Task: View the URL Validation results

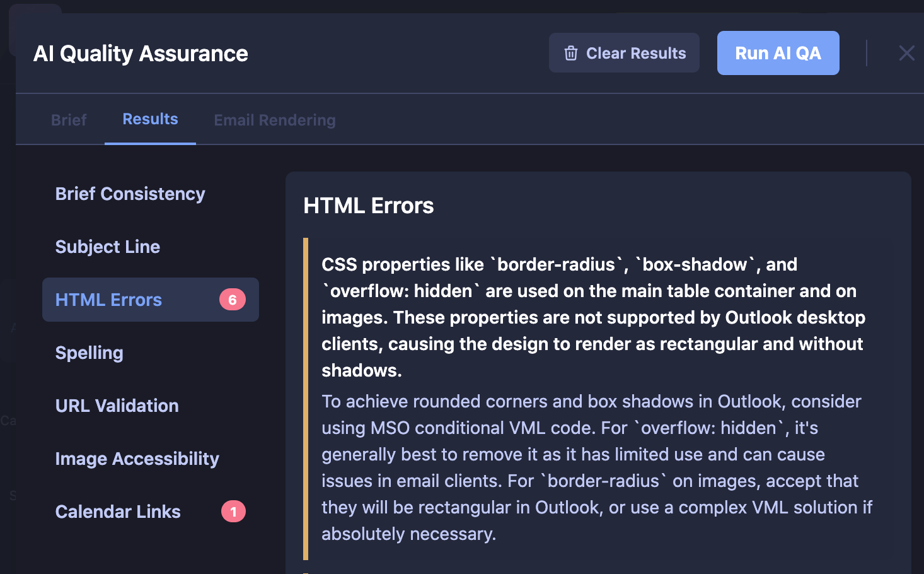Action: pyautogui.click(x=117, y=406)
